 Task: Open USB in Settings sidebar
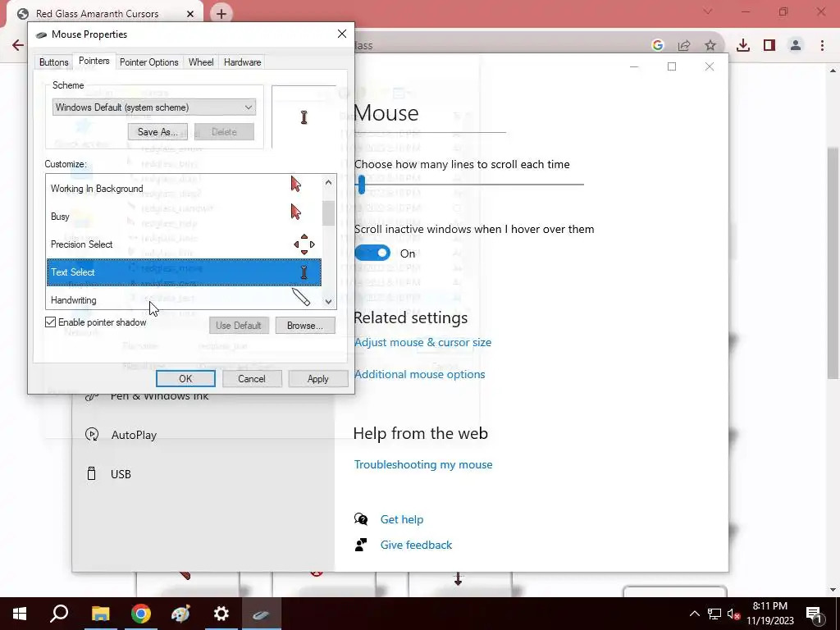click(121, 474)
